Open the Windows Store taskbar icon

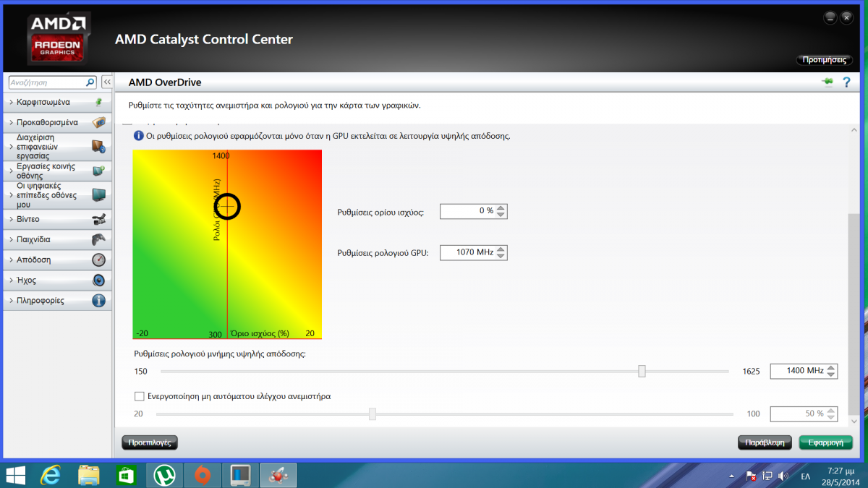pos(127,475)
